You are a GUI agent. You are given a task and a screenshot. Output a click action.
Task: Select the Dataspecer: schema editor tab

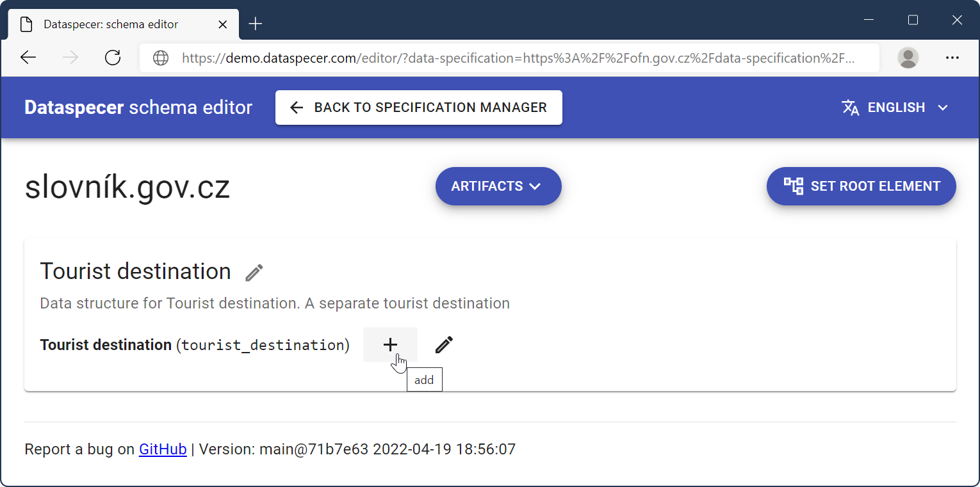click(x=111, y=24)
